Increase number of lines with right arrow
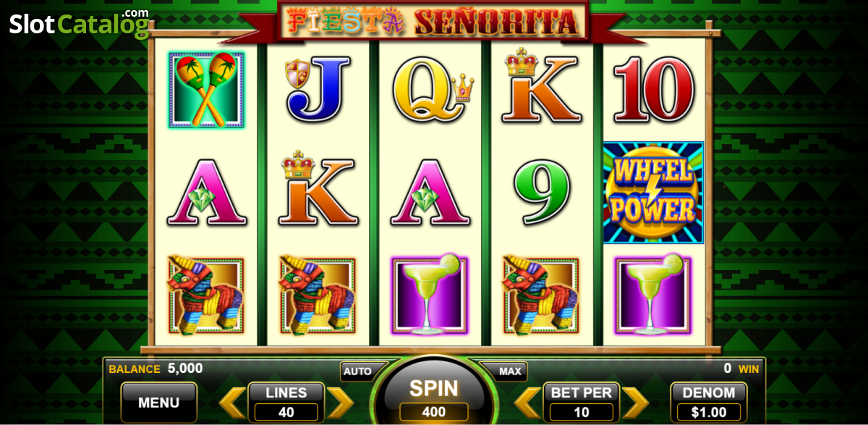This screenshot has height=425, width=868. 340,403
